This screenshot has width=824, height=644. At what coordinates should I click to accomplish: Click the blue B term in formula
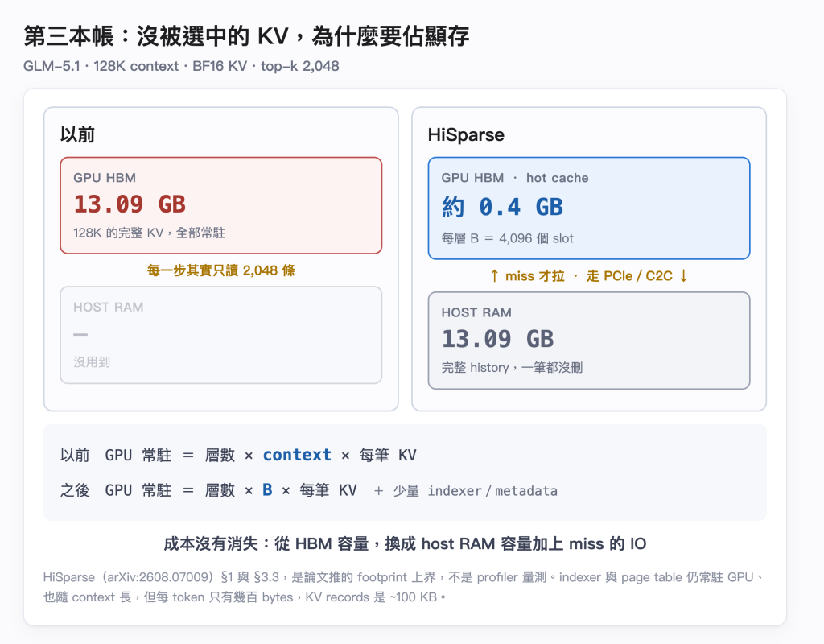coord(267,490)
